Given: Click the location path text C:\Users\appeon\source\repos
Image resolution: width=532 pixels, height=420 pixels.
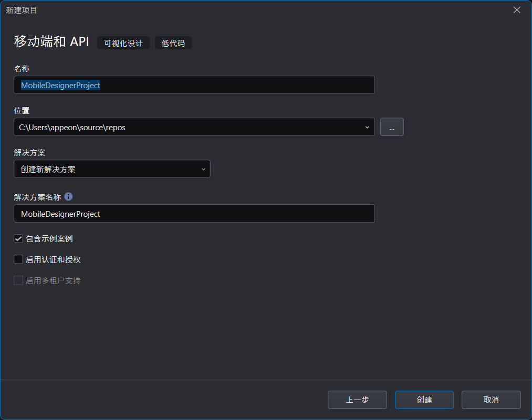Looking at the screenshot, I should click(x=72, y=127).
